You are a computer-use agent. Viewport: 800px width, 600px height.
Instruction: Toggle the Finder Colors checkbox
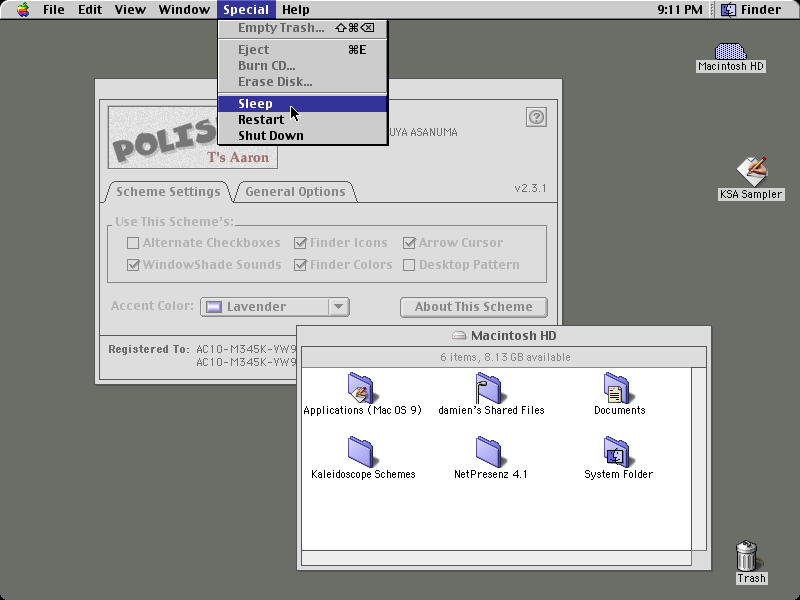300,265
